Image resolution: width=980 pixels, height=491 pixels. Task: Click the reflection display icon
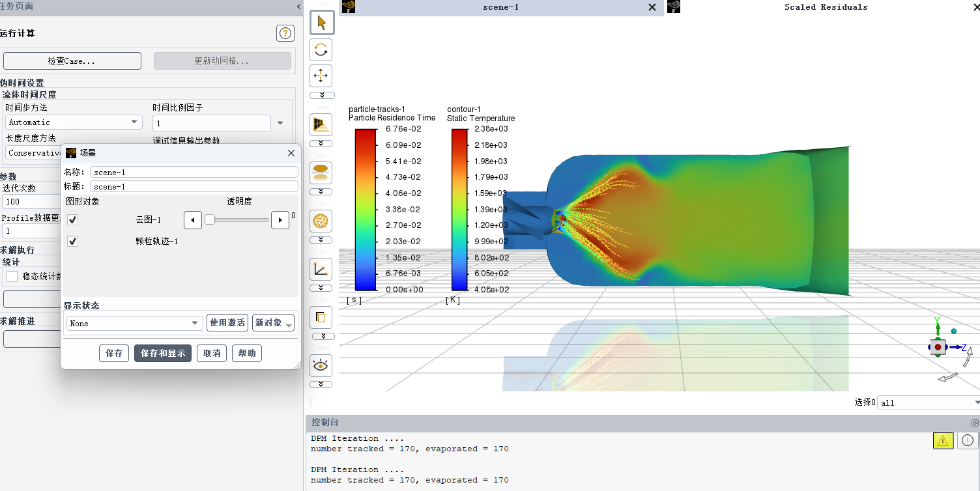(321, 173)
